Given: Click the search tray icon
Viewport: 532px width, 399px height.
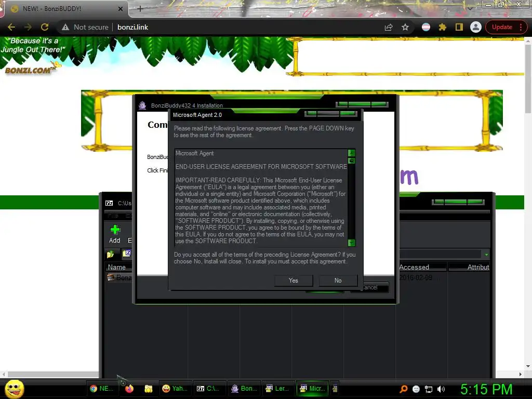Looking at the screenshot, I should click(403, 389).
